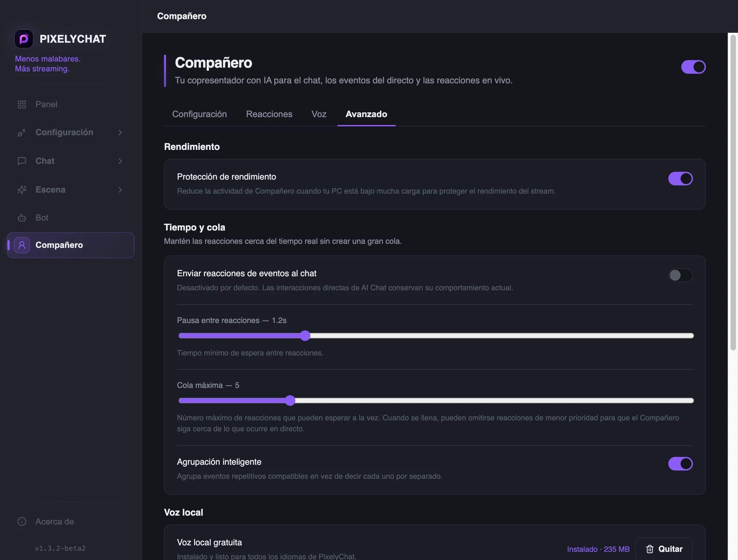This screenshot has height=560, width=738.
Task: Click the Pausa entre reacciones slider track right end
Action: coord(692,336)
